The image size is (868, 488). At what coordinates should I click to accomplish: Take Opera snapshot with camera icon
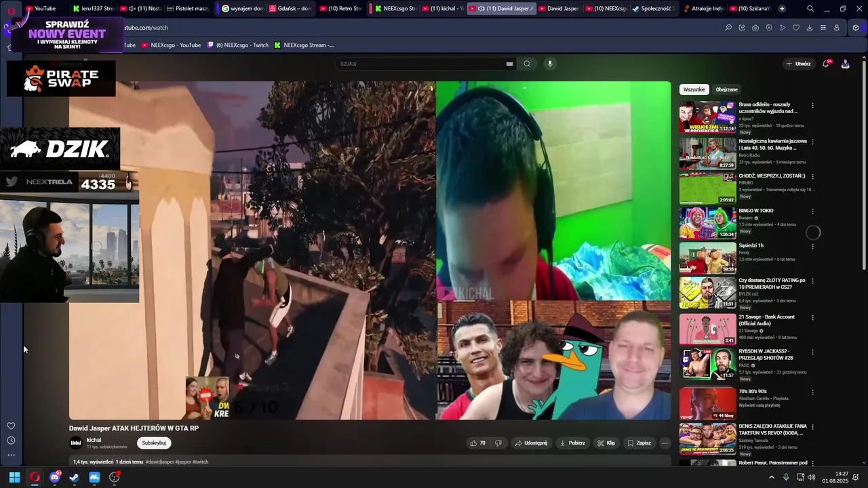point(755,28)
